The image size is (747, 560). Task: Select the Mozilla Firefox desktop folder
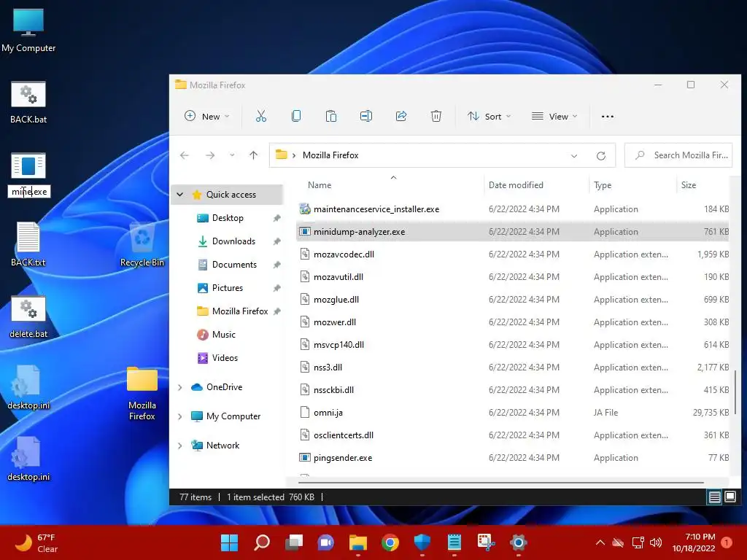pos(142,393)
